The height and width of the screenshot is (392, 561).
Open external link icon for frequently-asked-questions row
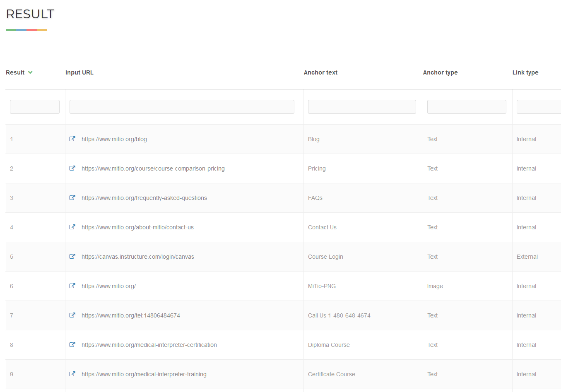[72, 197]
